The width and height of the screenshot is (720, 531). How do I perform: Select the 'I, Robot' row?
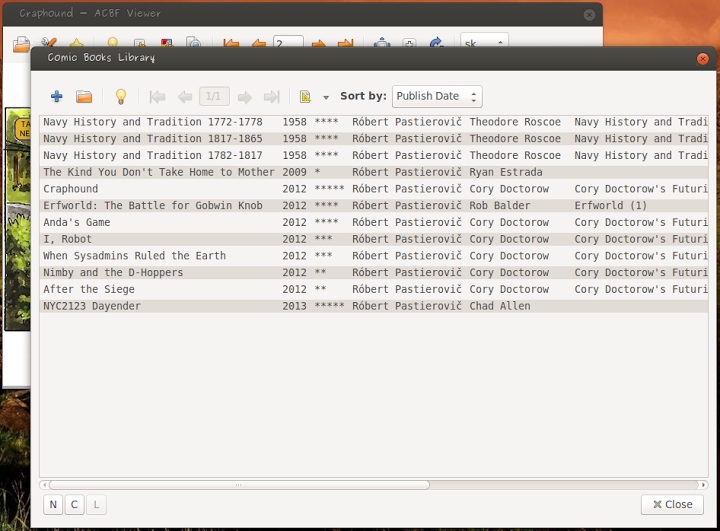point(374,239)
